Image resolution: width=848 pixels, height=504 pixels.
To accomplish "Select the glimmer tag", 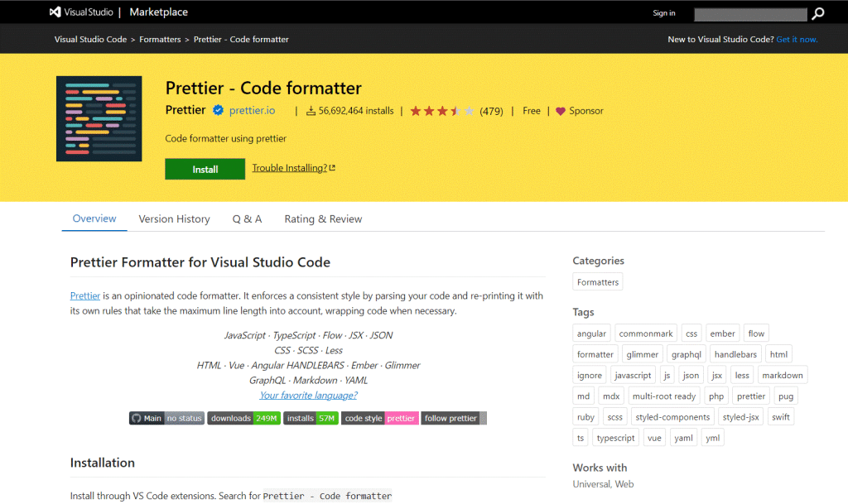I will pyautogui.click(x=642, y=354).
